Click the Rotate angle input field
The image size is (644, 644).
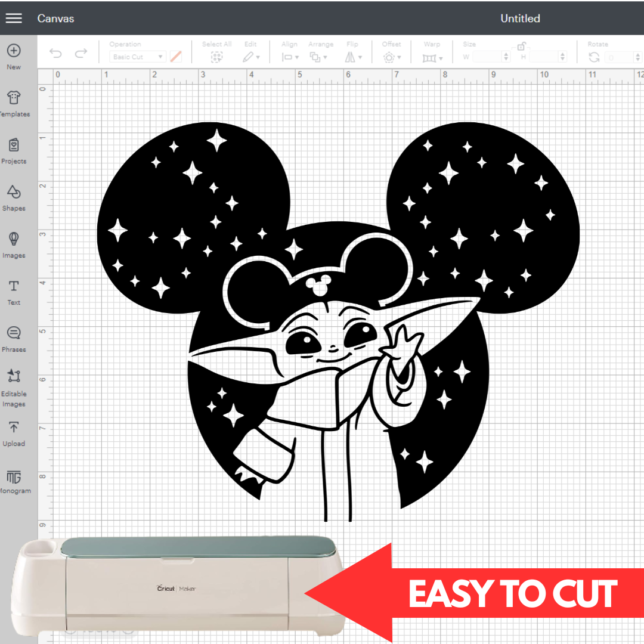(620, 57)
